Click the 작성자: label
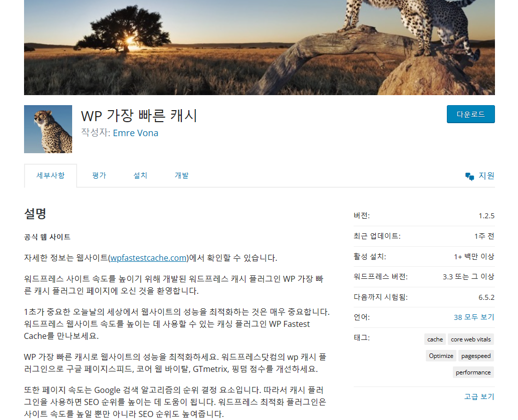This screenshot has width=518, height=420. 96,133
